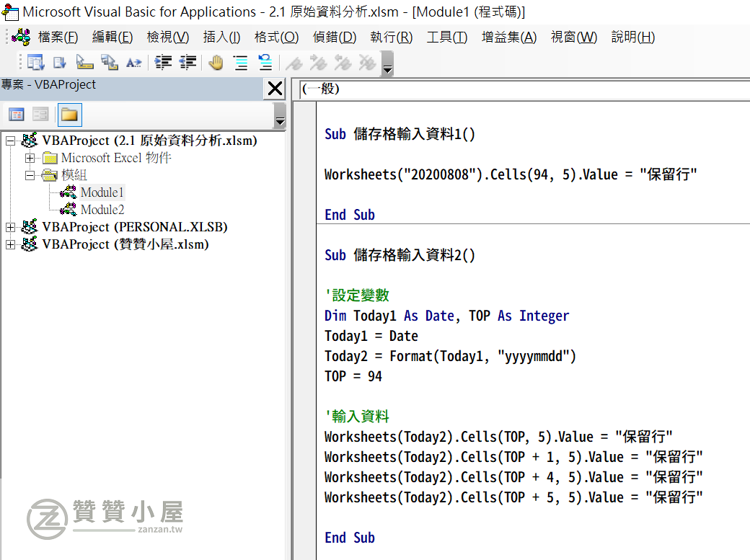Click the Cells(TOP + 4, 5) code line
Image resolution: width=750 pixels, height=560 pixels.
(x=513, y=477)
